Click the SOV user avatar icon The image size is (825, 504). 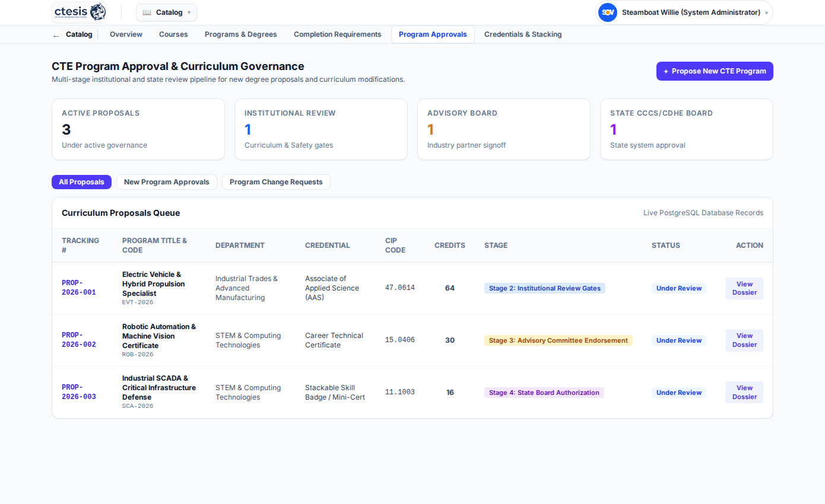pos(608,12)
